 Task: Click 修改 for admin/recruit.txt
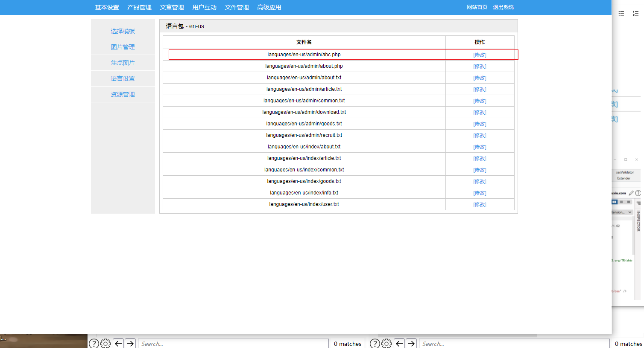tap(480, 136)
